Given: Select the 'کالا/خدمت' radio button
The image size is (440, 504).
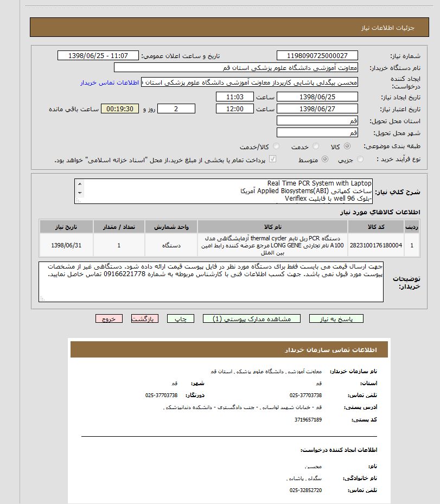Looking at the screenshot, I should [277, 146].
